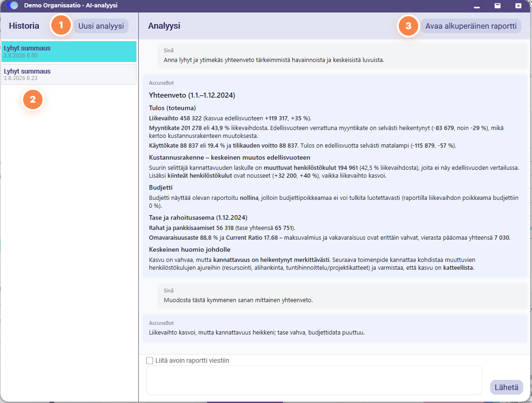Click Keskeinen huomio johdolle heading

point(190,250)
